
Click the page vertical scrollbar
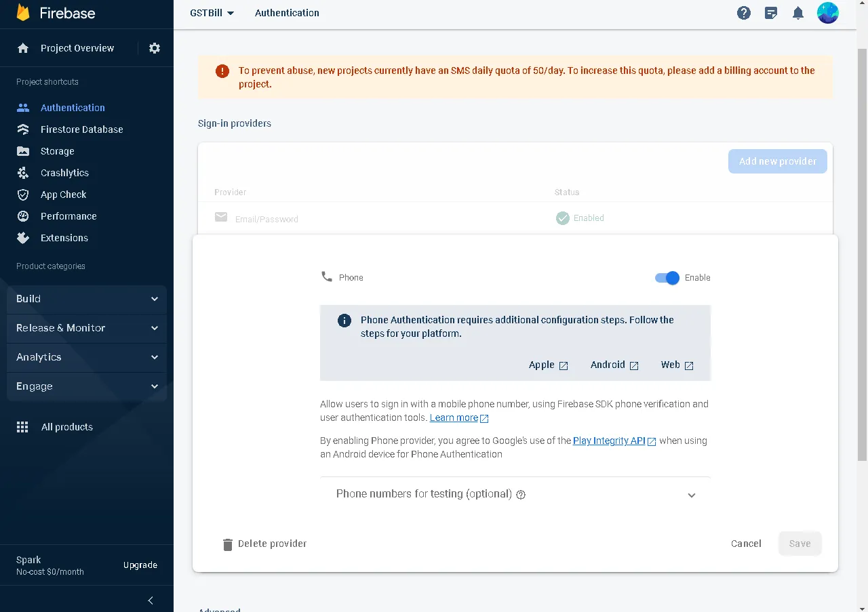(863, 255)
